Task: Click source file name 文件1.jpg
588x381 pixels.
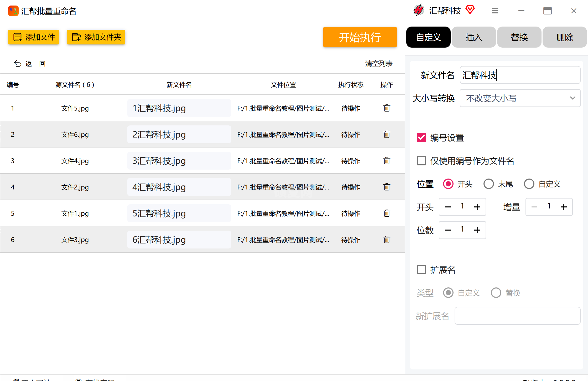Action: [x=75, y=214]
